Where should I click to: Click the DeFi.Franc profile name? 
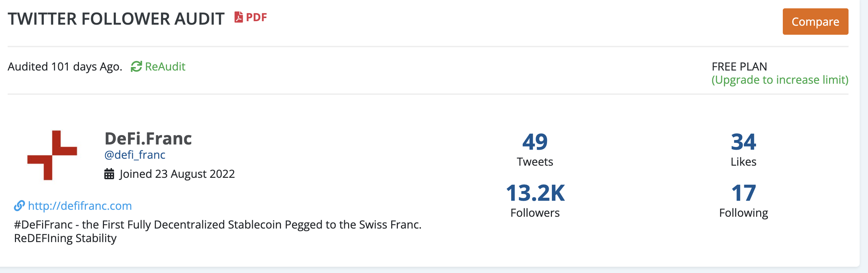click(148, 139)
